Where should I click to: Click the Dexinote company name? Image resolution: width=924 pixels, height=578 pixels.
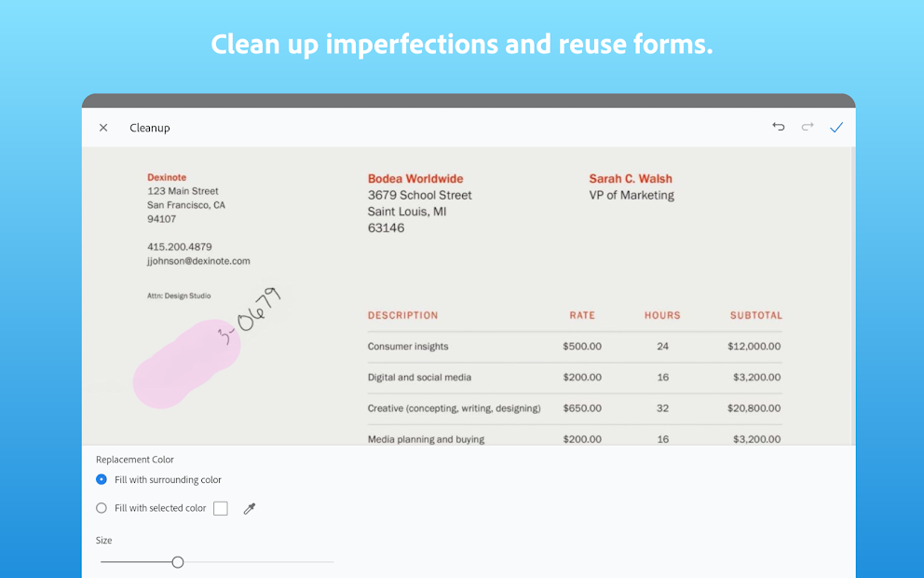click(x=167, y=177)
